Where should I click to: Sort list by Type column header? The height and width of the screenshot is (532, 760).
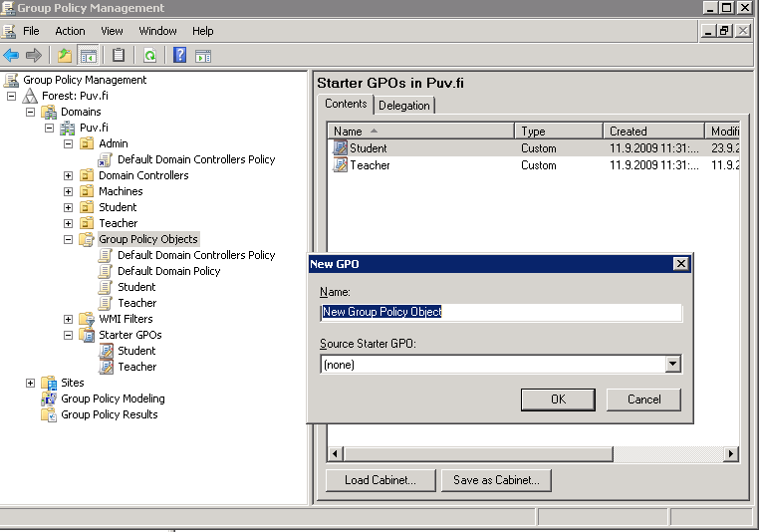pyautogui.click(x=560, y=131)
